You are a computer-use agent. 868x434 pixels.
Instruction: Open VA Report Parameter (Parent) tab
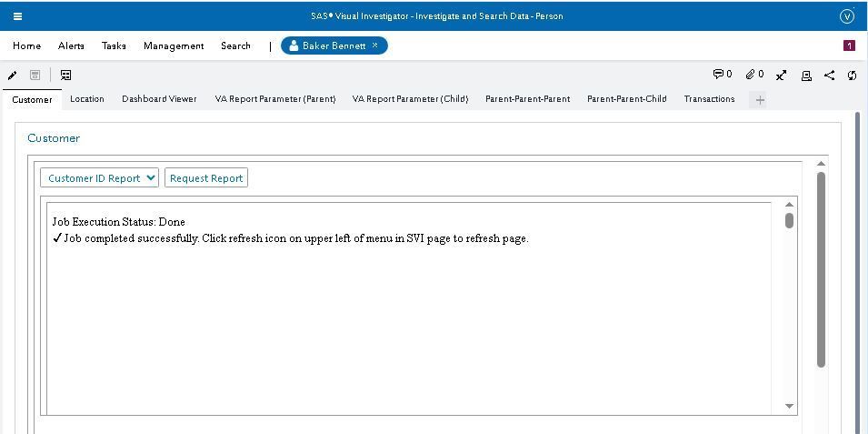(275, 99)
